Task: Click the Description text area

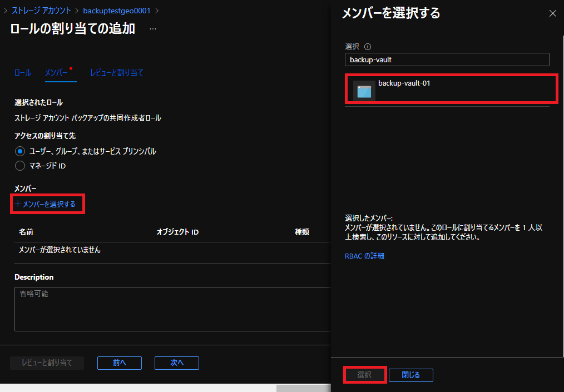Action: 172,309
